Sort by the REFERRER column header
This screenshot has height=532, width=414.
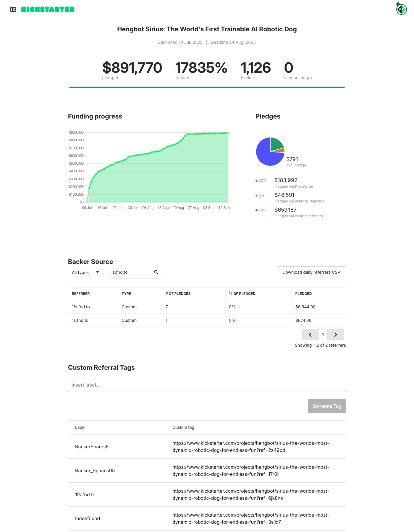81,294
